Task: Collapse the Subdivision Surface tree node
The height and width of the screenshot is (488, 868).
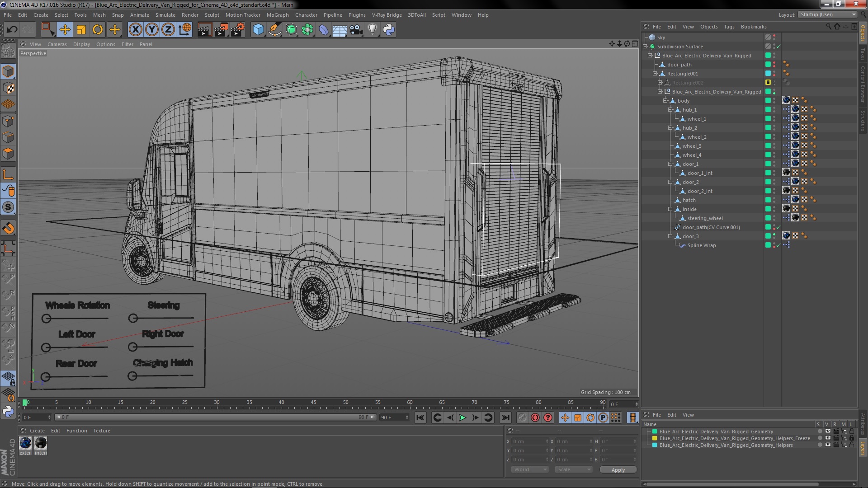Action: pos(645,47)
